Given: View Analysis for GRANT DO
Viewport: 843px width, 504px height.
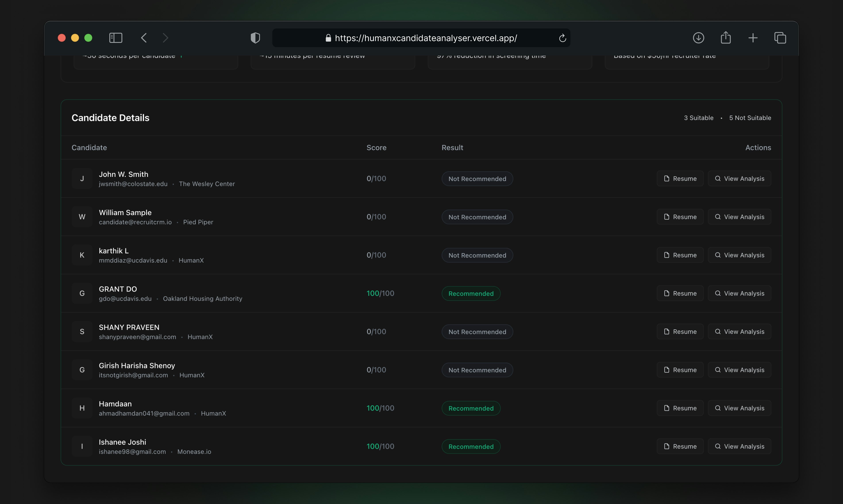Looking at the screenshot, I should (x=739, y=293).
